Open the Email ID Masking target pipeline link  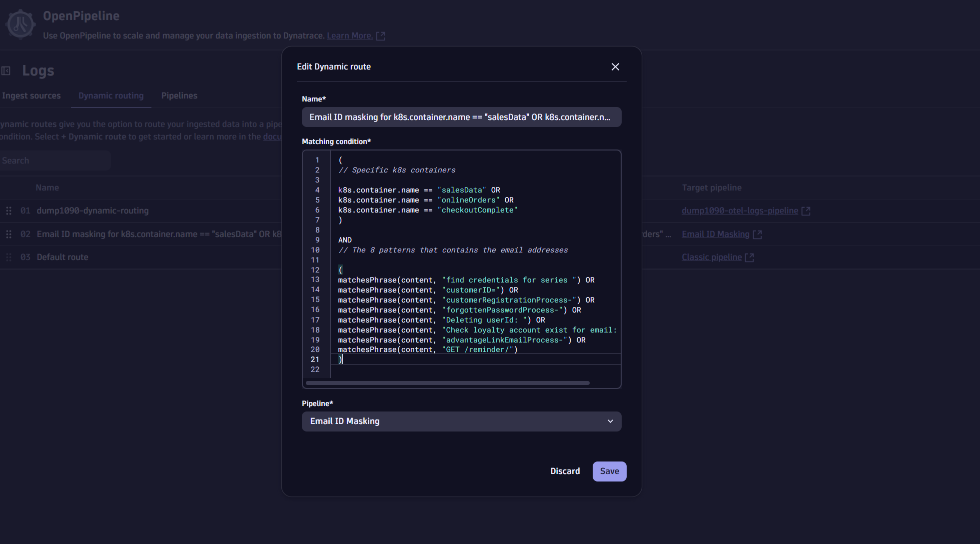coord(715,234)
